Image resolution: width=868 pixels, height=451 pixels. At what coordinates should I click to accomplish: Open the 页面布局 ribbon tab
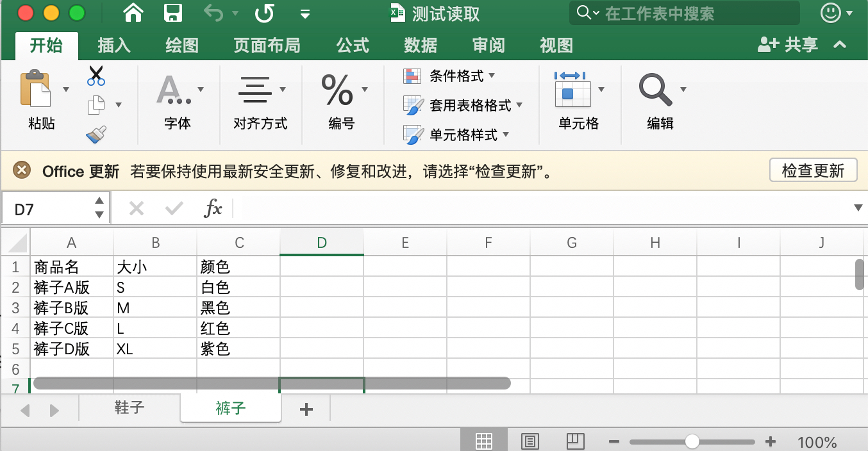[x=267, y=45]
